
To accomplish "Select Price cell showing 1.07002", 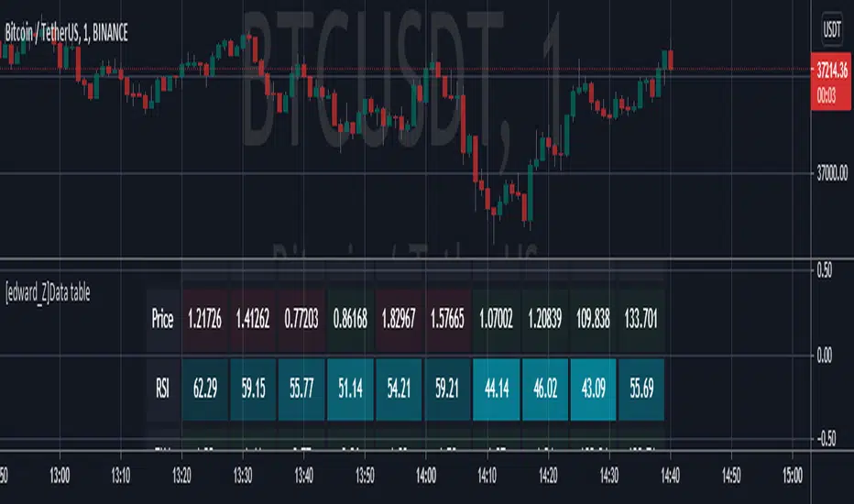I will (496, 319).
